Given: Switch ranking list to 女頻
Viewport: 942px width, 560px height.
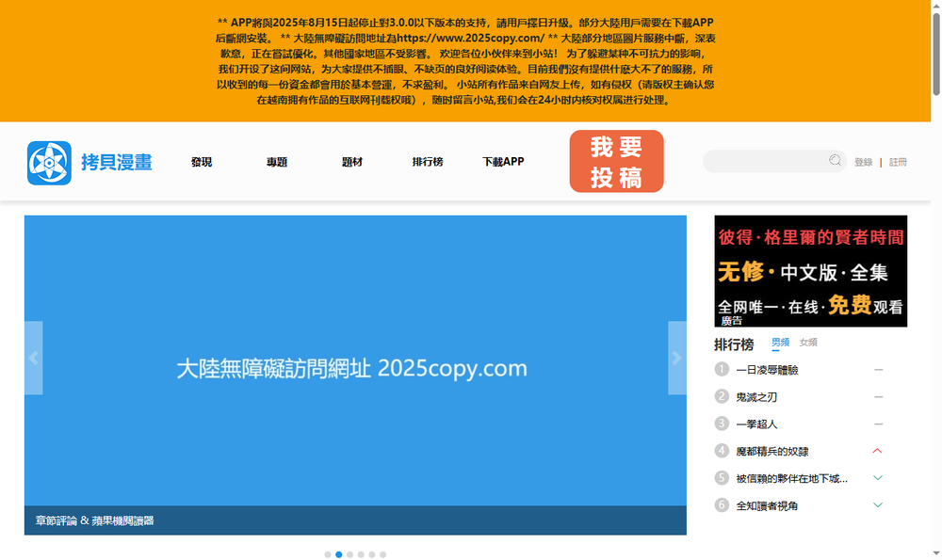Looking at the screenshot, I should pyautogui.click(x=807, y=343).
